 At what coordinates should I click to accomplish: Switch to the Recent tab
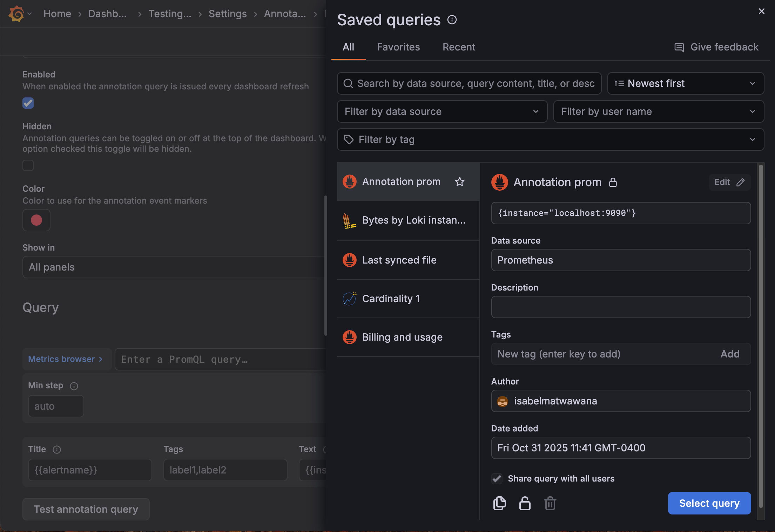click(x=459, y=47)
